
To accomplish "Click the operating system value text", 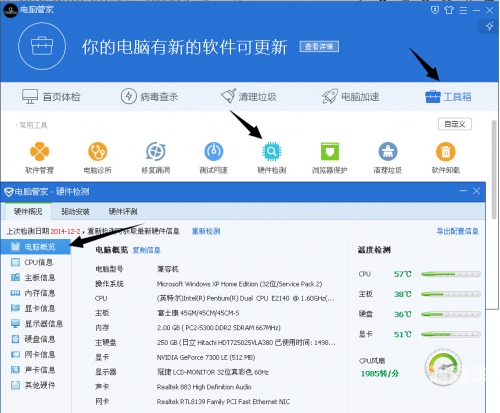I will click(x=239, y=284).
